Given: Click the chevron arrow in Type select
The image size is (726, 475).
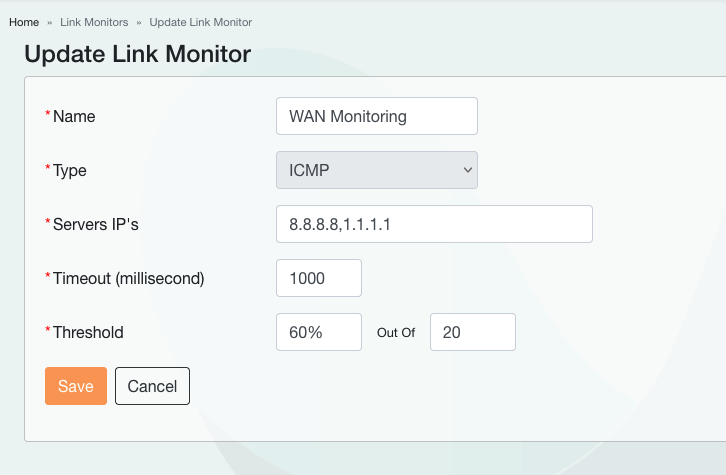Looking at the screenshot, I should pyautogui.click(x=467, y=170).
